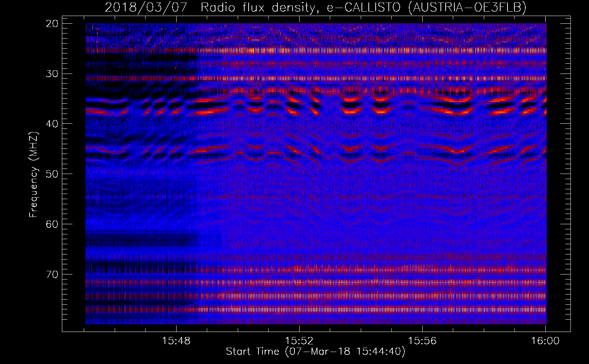This screenshot has height=364, width=589.
Task: Click the 60 frequency tick label
Action: pos(52,224)
